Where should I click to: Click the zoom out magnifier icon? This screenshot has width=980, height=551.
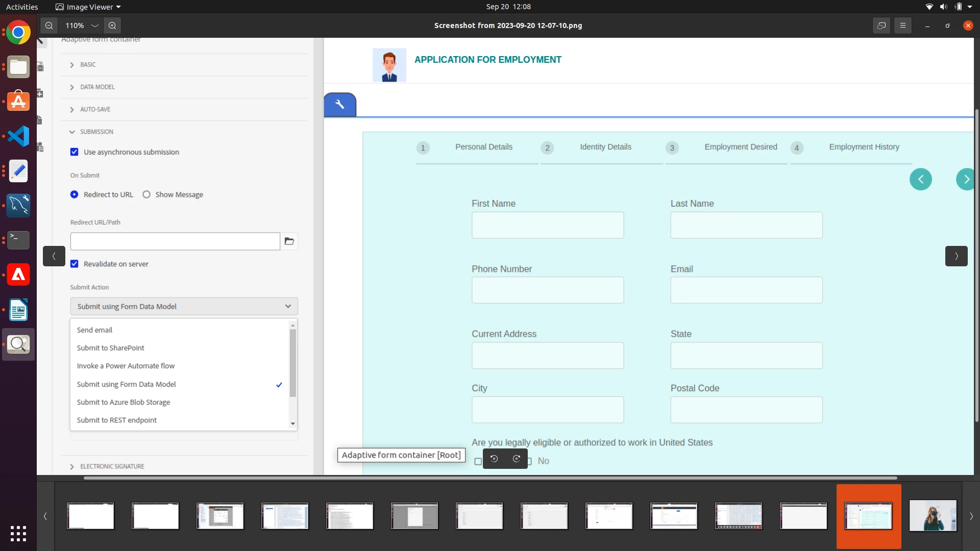coord(49,26)
